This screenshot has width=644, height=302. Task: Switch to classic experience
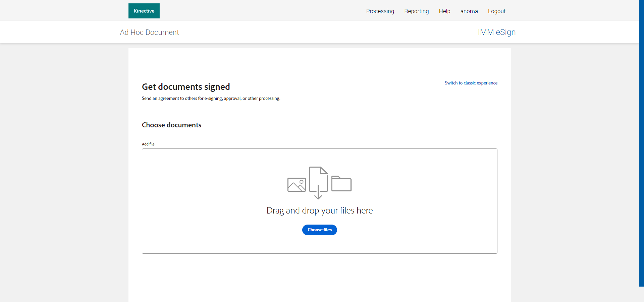click(471, 83)
